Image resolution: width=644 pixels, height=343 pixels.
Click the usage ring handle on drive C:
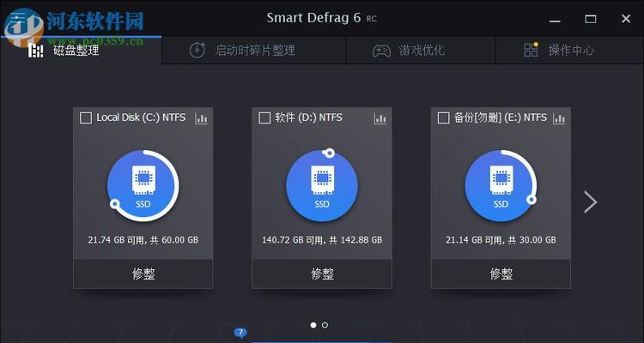tap(114, 203)
